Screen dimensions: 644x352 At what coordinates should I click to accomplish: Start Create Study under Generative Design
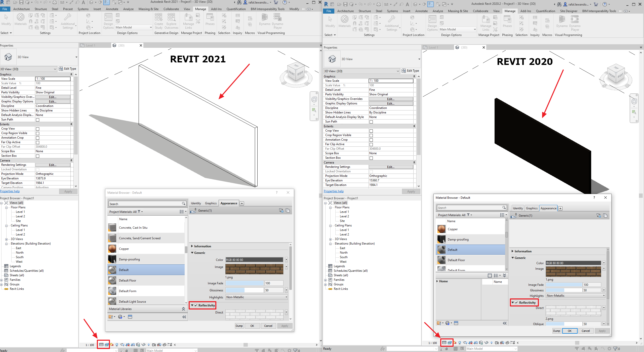coord(158,21)
